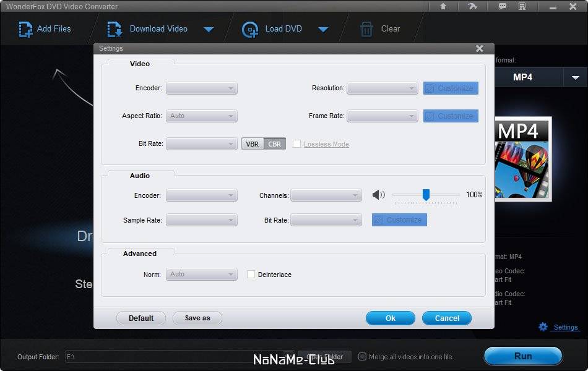Image resolution: width=588 pixels, height=371 pixels.
Task: Start conversion with Run button
Action: (523, 356)
